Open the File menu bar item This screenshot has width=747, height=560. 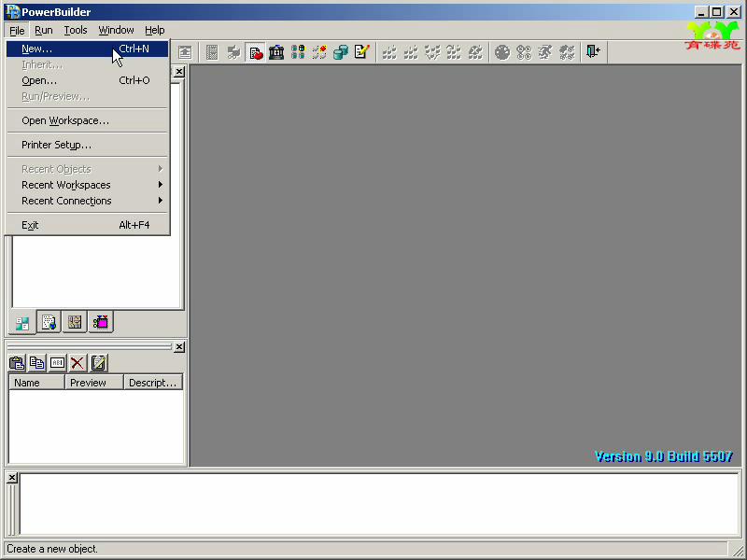coord(17,30)
